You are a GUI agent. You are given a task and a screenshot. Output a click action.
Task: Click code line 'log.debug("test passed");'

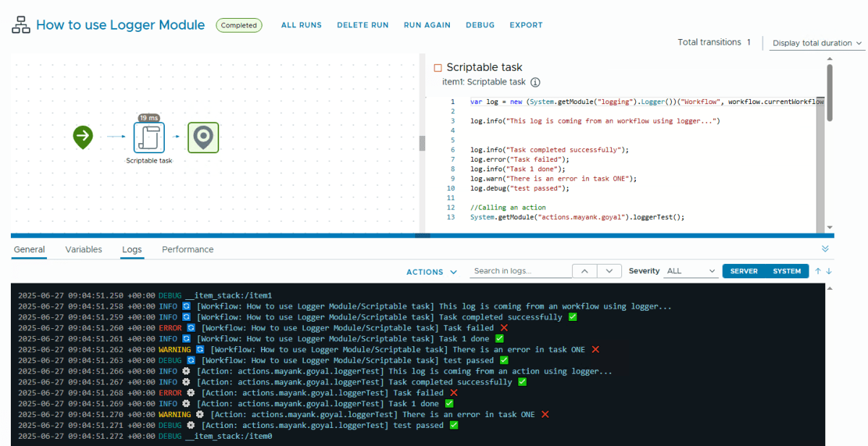[519, 189]
